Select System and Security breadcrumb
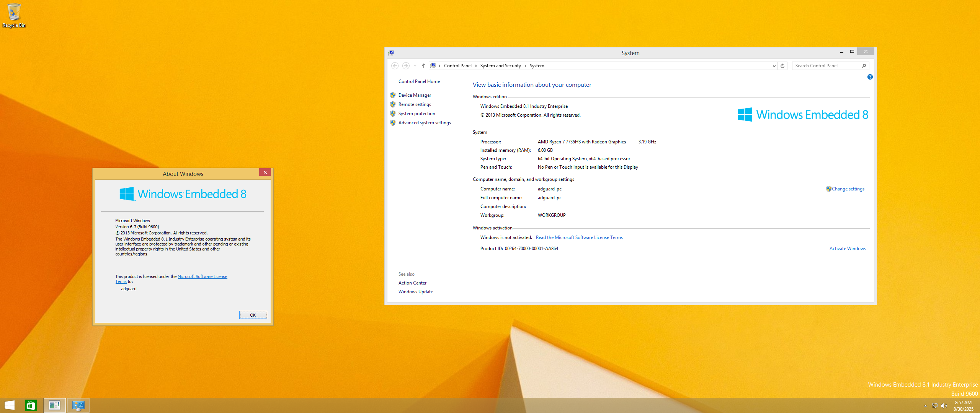The width and height of the screenshot is (980, 413). 500,66
